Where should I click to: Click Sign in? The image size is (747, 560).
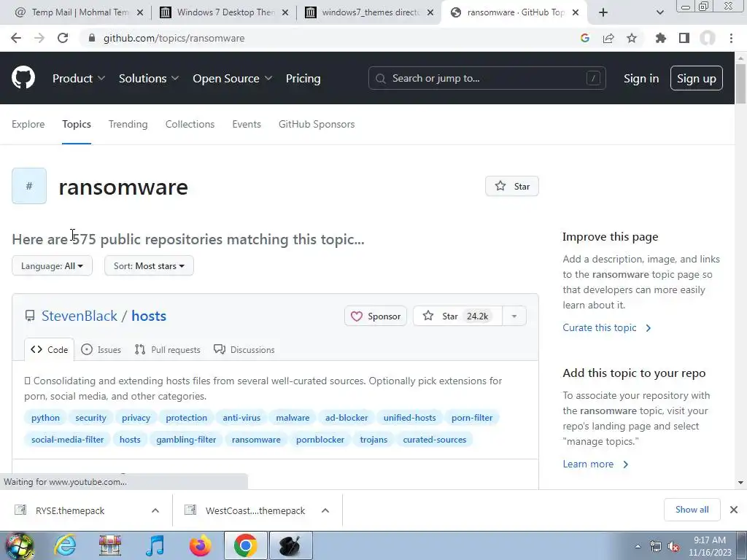point(640,78)
